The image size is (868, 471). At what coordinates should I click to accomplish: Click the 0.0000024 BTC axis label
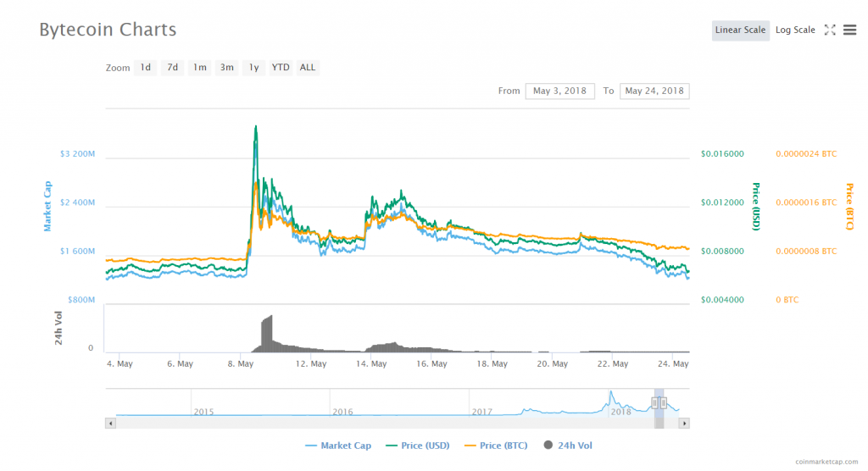coord(806,154)
